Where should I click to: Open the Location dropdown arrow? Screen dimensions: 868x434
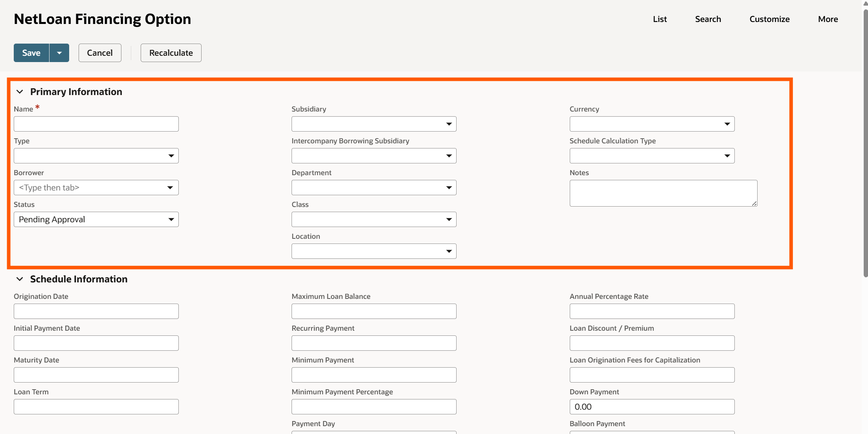click(x=449, y=251)
